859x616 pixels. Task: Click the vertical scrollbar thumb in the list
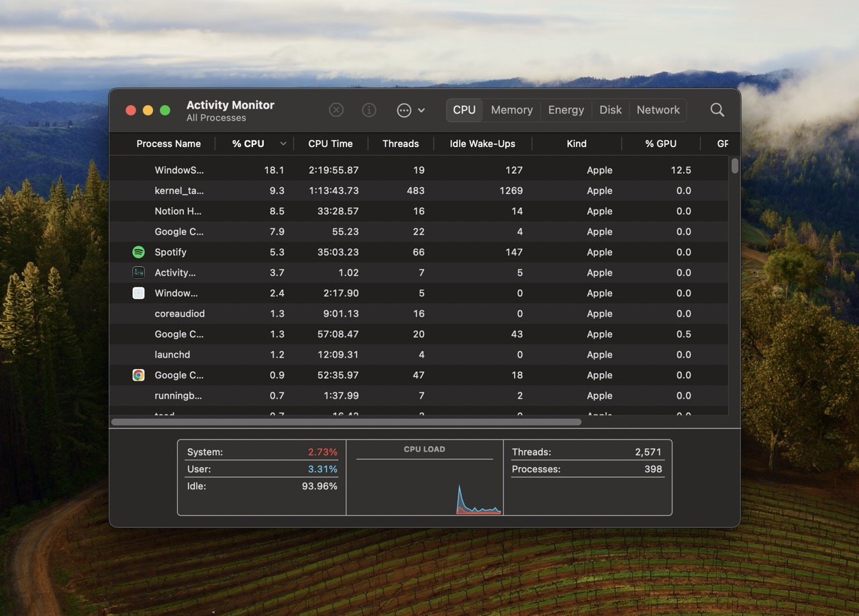[735, 166]
